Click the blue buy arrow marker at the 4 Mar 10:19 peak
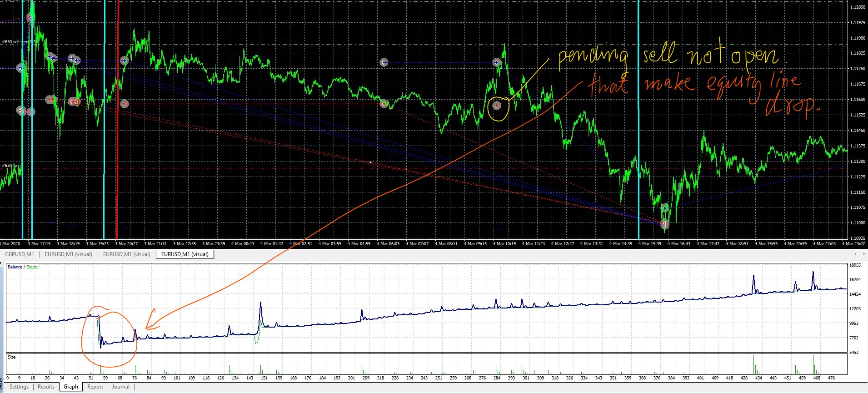The width and height of the screenshot is (868, 394). [497, 62]
